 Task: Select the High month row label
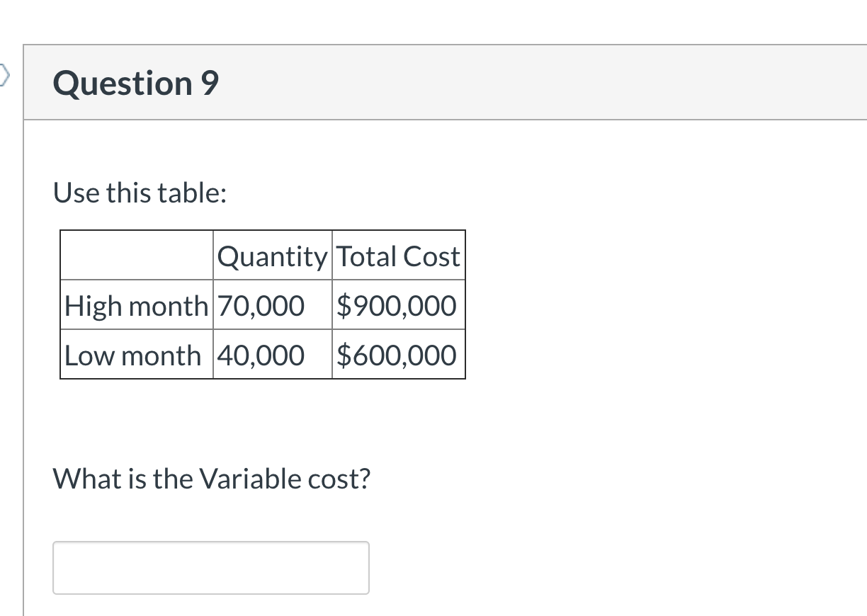[136, 306]
